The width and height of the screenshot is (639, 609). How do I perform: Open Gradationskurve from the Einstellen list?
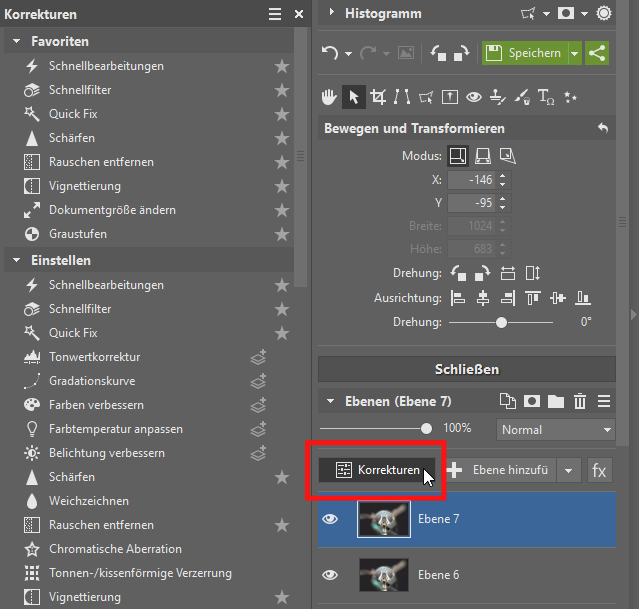click(x=92, y=381)
